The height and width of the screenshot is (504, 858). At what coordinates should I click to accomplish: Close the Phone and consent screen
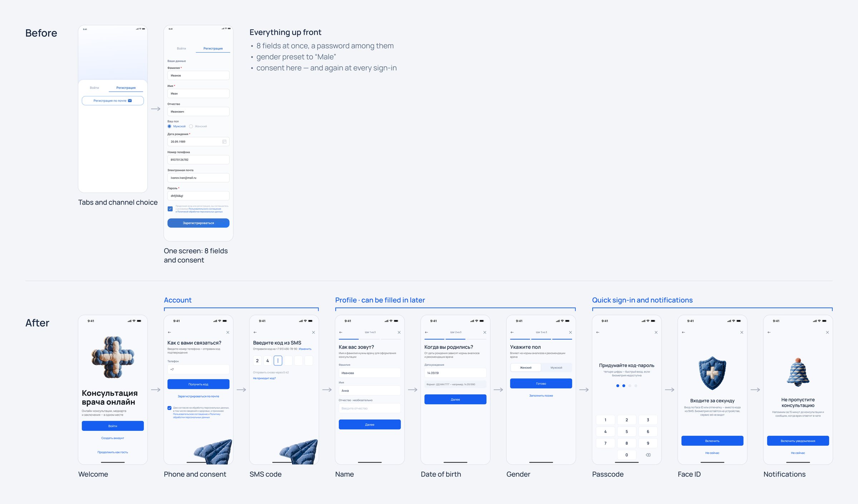coord(228,333)
